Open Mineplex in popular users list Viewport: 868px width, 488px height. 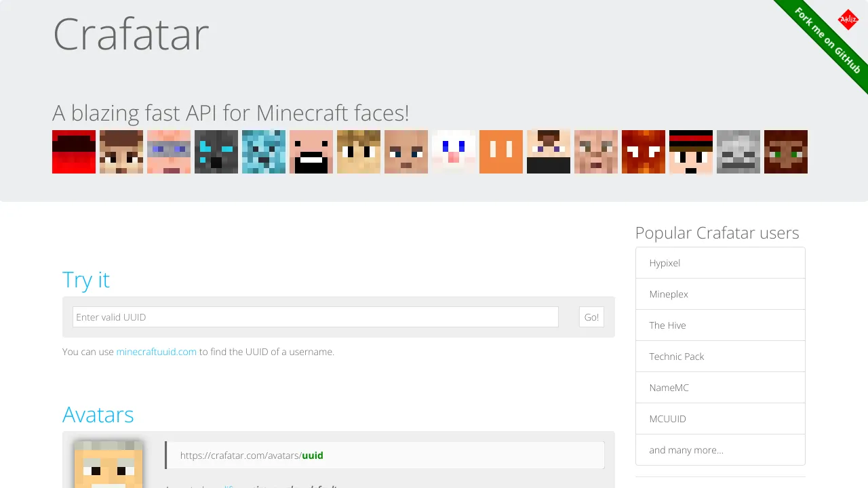(720, 294)
